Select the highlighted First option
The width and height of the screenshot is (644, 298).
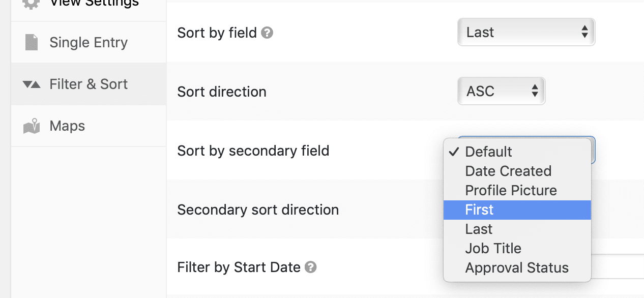point(517,210)
